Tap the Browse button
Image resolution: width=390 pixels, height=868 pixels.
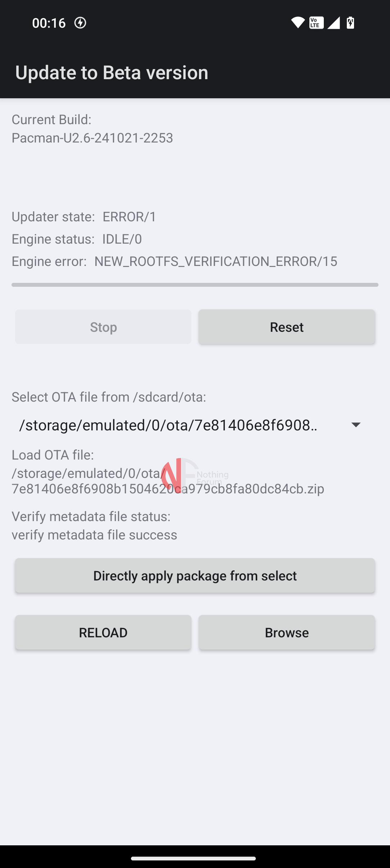pyautogui.click(x=286, y=632)
